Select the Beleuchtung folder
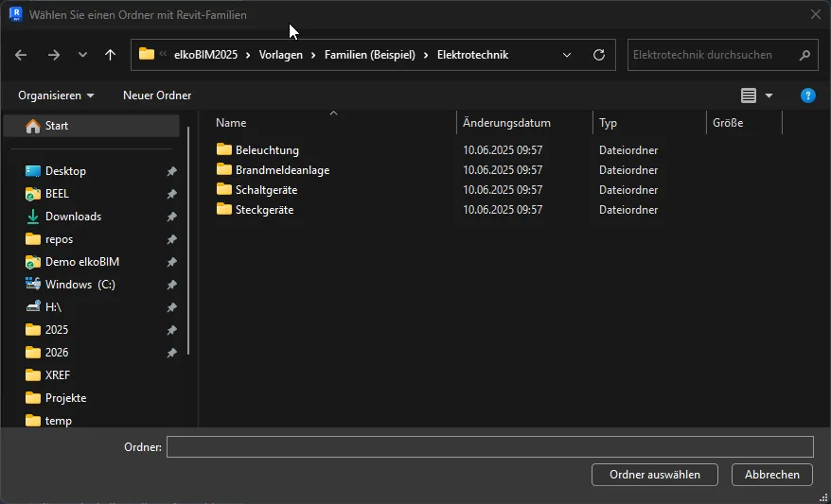This screenshot has height=504, width=831. tap(267, 150)
